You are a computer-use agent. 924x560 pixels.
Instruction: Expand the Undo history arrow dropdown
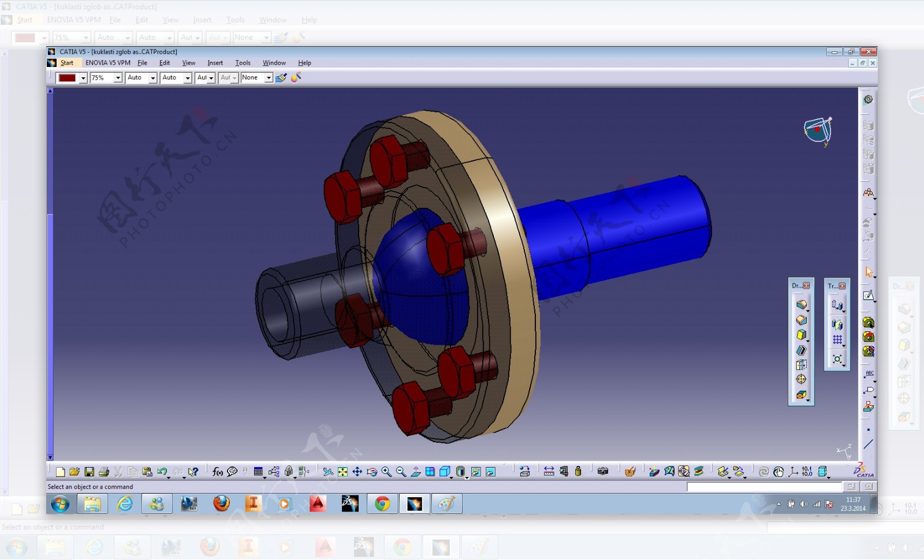[169, 477]
